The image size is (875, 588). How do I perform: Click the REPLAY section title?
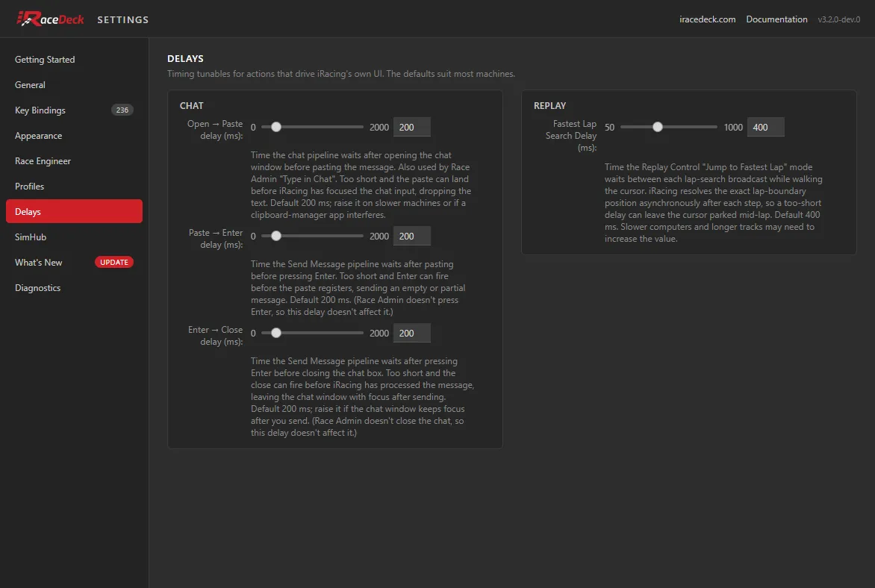(x=549, y=105)
